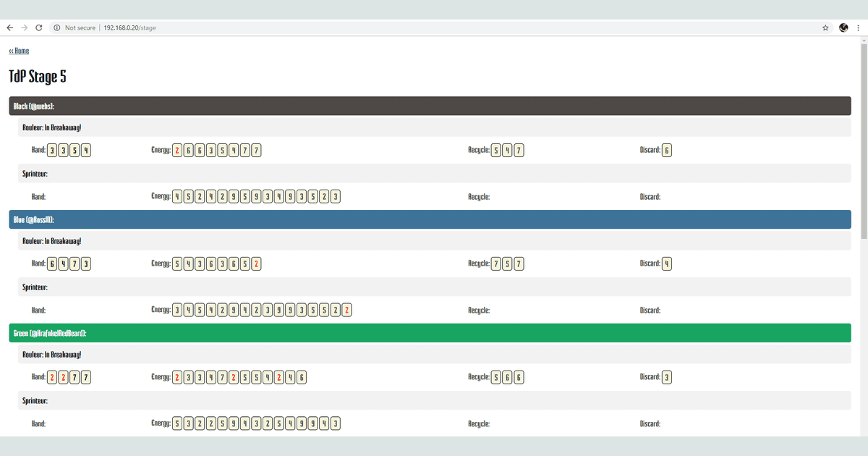
Task: Focus the address bar showing 192.168.0.20/stage
Action: point(434,28)
